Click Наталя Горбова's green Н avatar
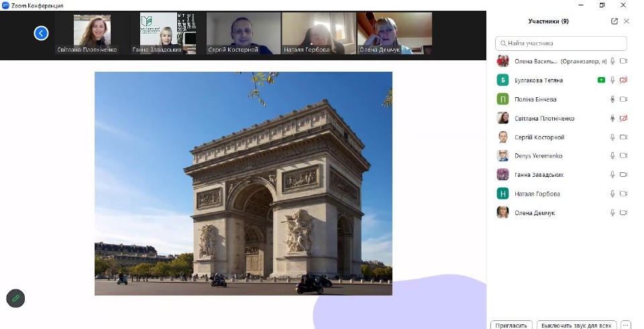 pos(502,194)
